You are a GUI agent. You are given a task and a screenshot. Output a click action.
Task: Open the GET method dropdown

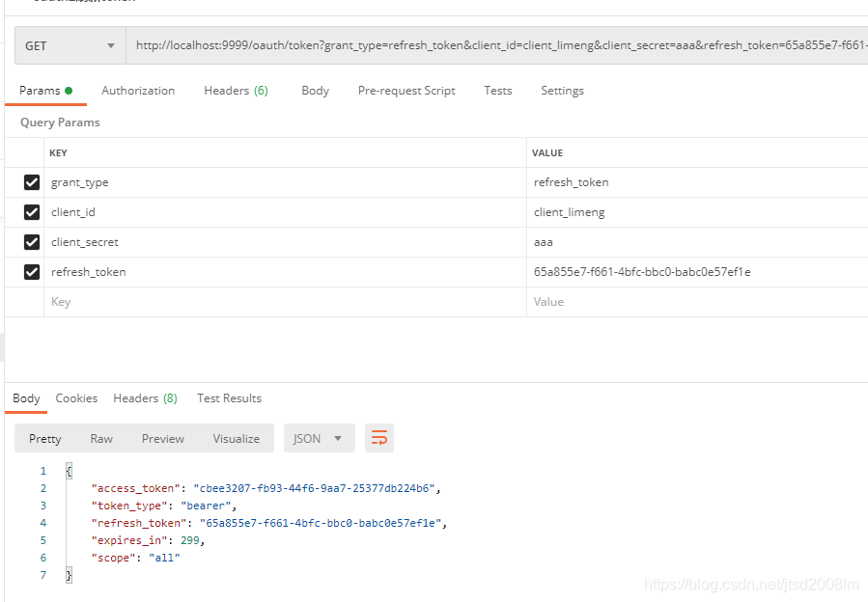pyautogui.click(x=70, y=46)
